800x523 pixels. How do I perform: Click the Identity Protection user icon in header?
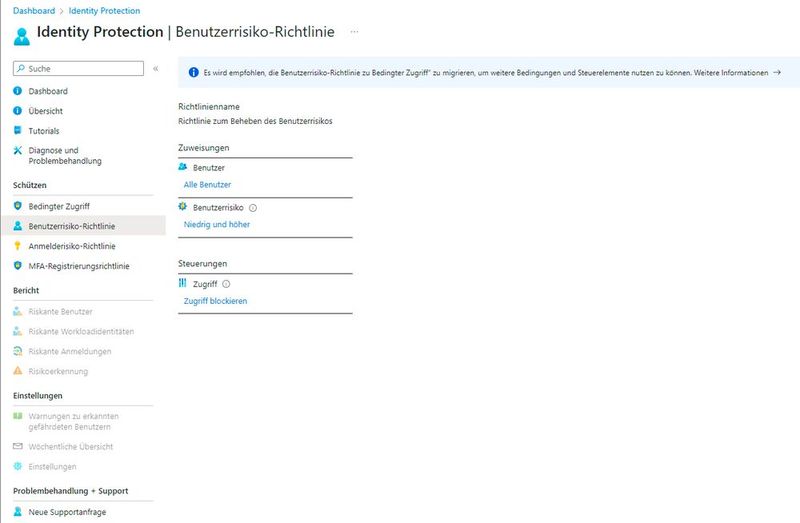22,36
